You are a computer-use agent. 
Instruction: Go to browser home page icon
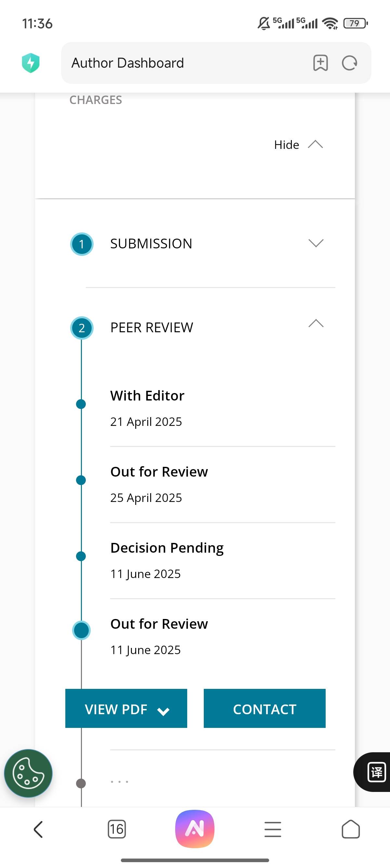pyautogui.click(x=351, y=829)
